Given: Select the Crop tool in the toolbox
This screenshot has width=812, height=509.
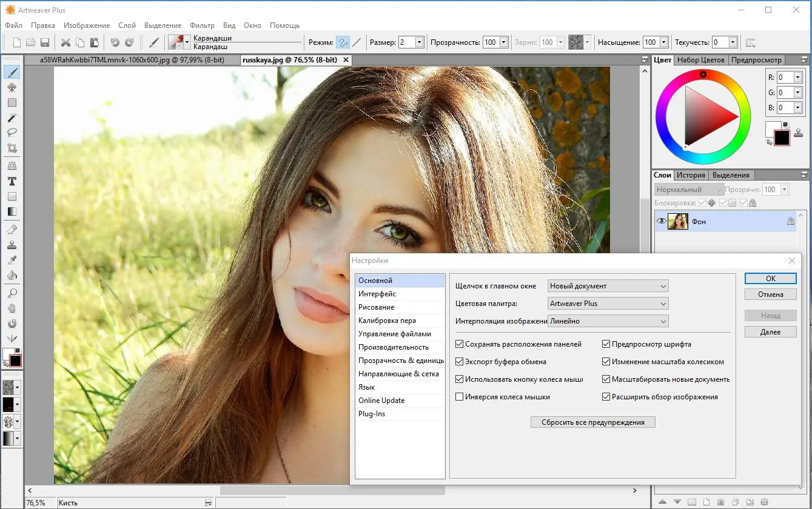Looking at the screenshot, I should (x=12, y=148).
